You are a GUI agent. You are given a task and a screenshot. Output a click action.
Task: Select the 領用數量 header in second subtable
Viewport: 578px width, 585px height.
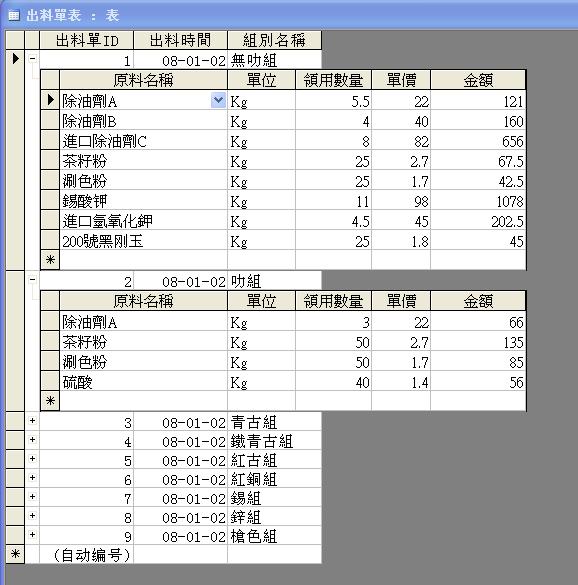[333, 301]
